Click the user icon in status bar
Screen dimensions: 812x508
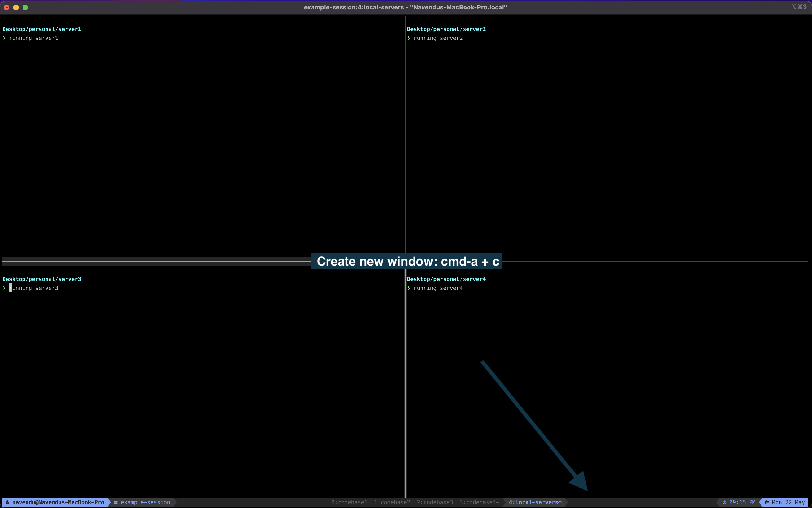7,502
